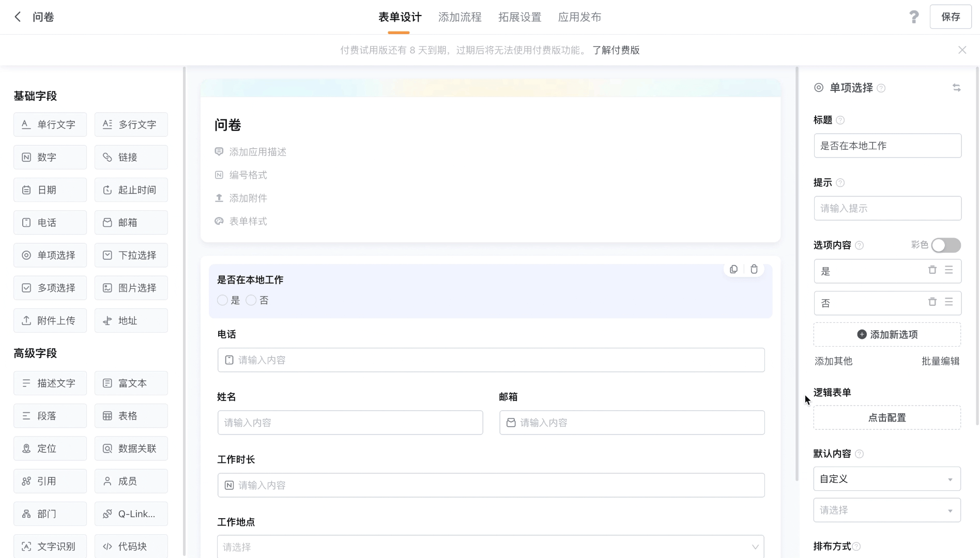Add a 下拉选择 field

point(131,255)
